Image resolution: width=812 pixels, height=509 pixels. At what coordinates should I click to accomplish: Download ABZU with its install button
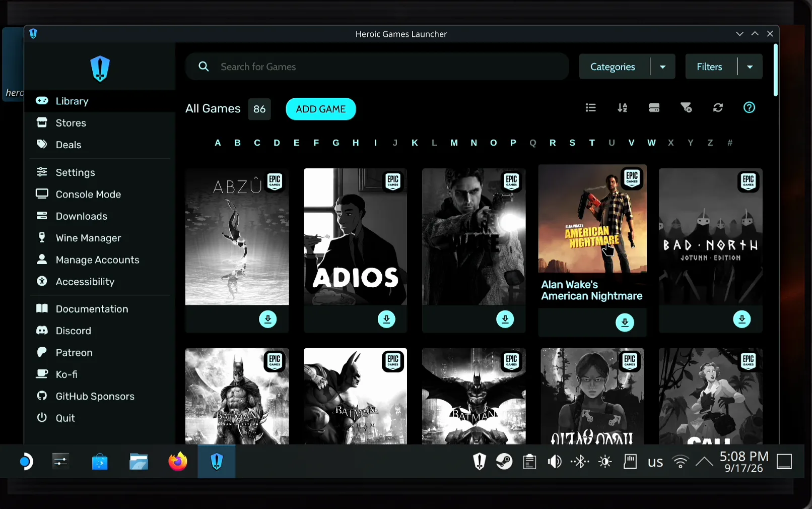[x=268, y=319]
